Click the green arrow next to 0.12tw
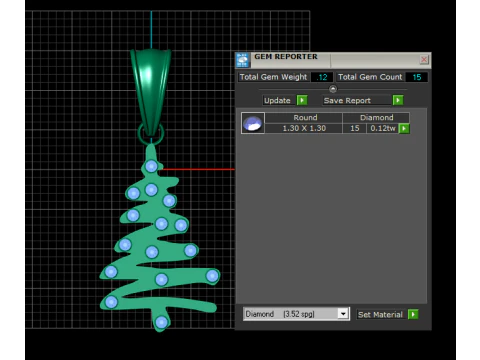 click(404, 128)
